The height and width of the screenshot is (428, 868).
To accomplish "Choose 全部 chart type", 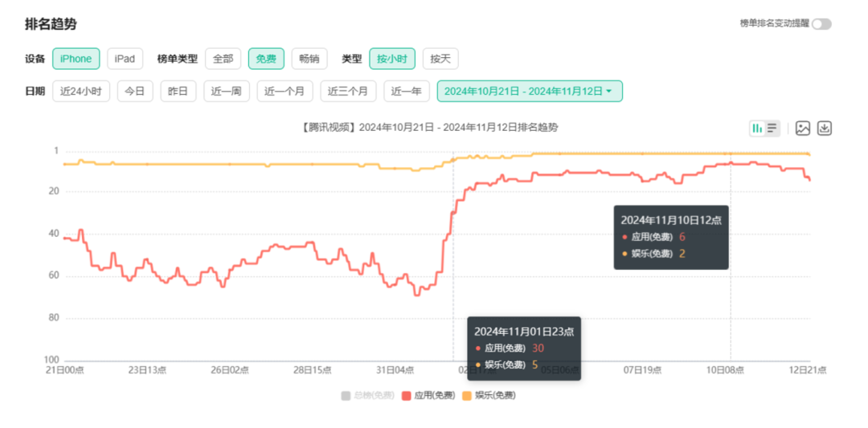I will click(x=223, y=59).
